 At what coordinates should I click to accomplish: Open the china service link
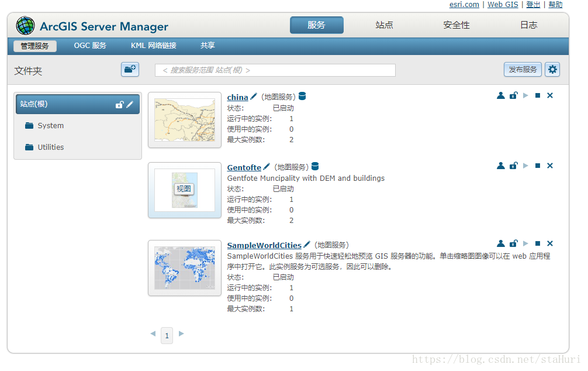[x=237, y=97]
